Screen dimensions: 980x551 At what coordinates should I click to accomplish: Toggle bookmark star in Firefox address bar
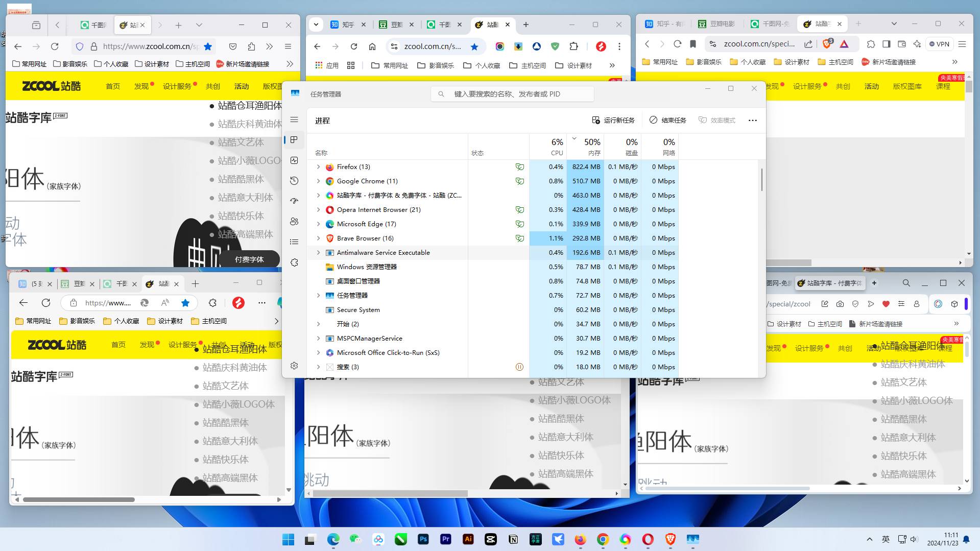(x=208, y=46)
